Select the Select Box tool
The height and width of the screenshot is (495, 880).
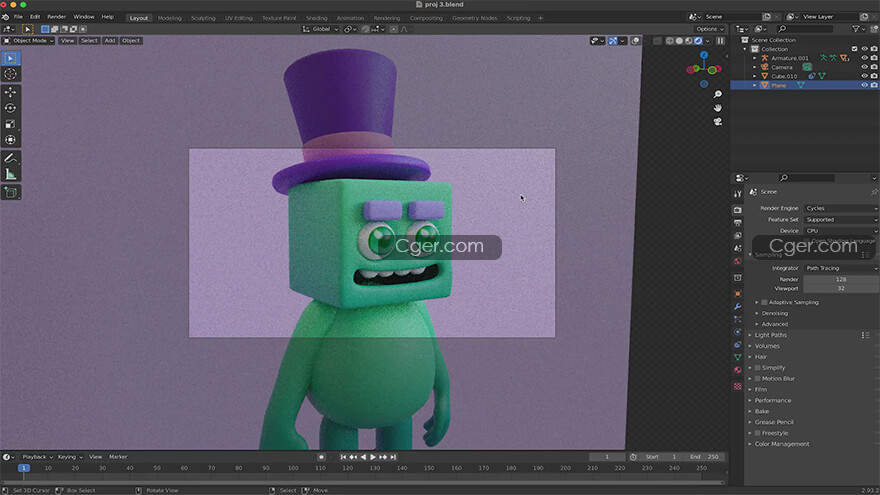click(11, 58)
